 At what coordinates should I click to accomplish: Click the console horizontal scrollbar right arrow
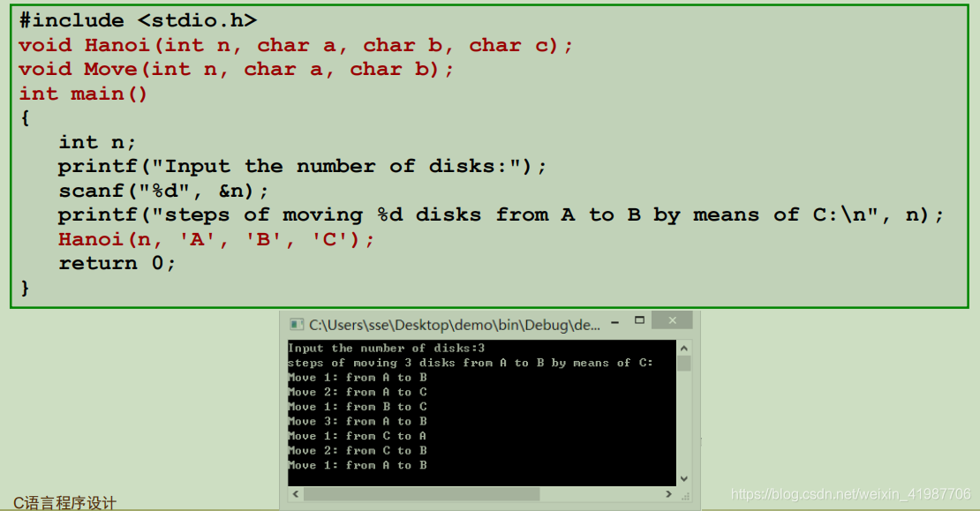click(668, 494)
